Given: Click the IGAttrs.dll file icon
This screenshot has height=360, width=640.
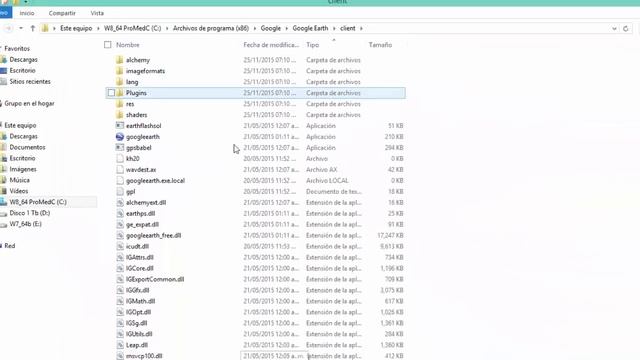Looking at the screenshot, I should [120, 258].
